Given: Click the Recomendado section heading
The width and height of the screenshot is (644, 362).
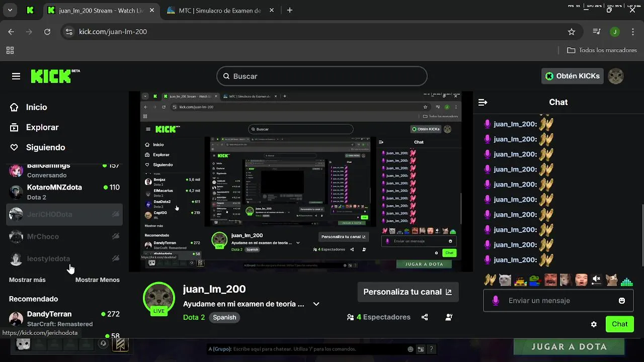Looking at the screenshot, I should click(x=33, y=299).
